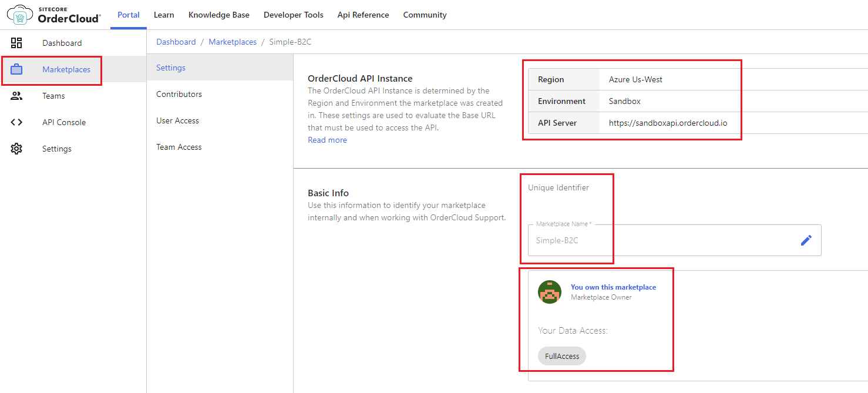Select API Console label in left sidebar

click(x=64, y=122)
